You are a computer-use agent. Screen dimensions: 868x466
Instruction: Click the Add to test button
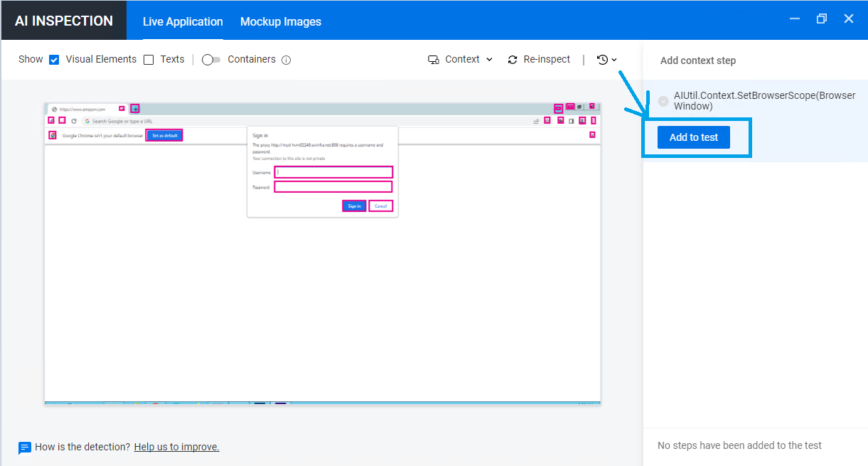pos(693,137)
